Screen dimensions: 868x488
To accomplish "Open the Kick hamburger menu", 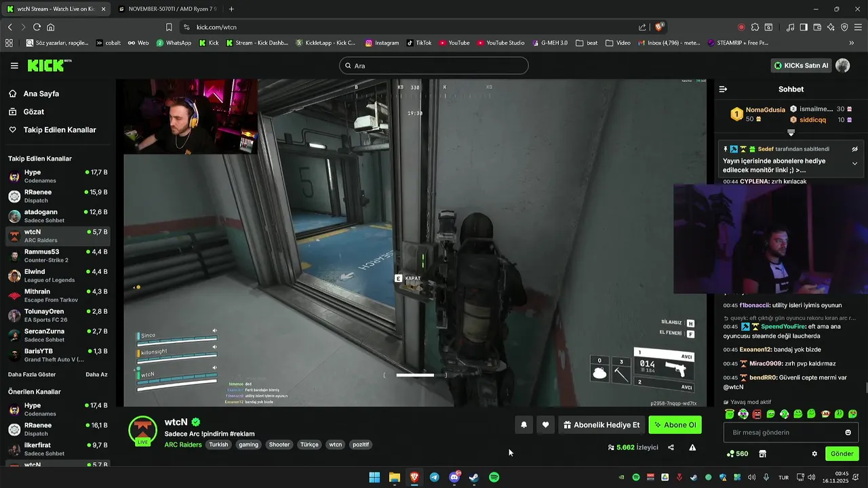I will click(14, 66).
